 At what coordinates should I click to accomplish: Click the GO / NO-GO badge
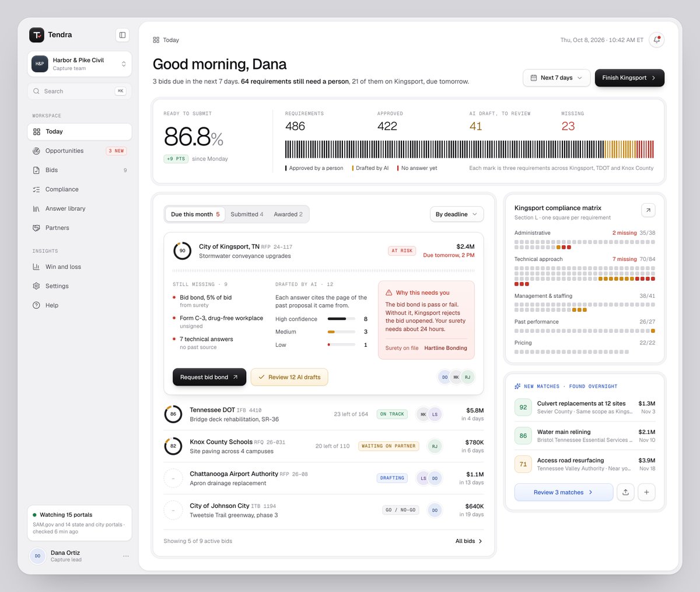tap(400, 510)
